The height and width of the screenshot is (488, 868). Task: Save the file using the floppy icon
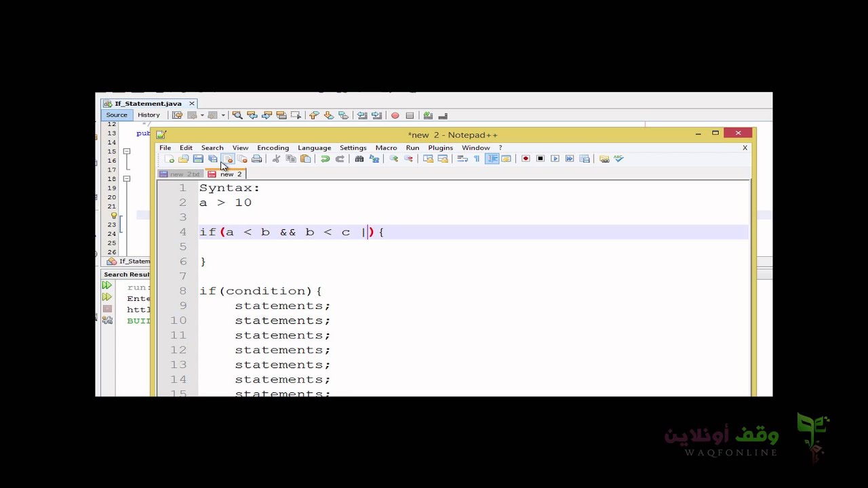pos(198,159)
